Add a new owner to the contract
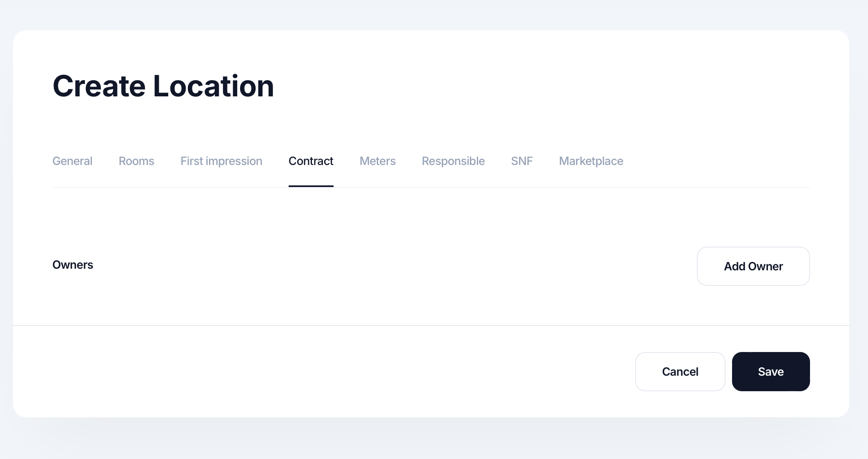This screenshot has height=459, width=868. 753,266
